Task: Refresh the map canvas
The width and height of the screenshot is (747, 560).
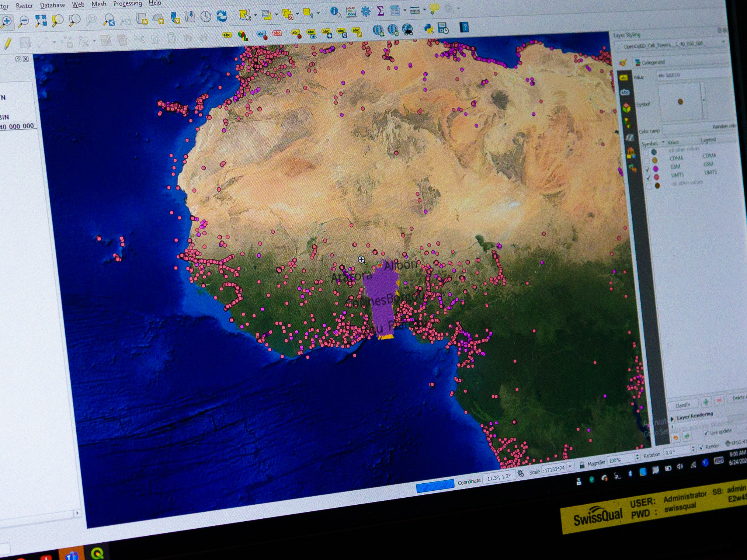Action: click(222, 16)
